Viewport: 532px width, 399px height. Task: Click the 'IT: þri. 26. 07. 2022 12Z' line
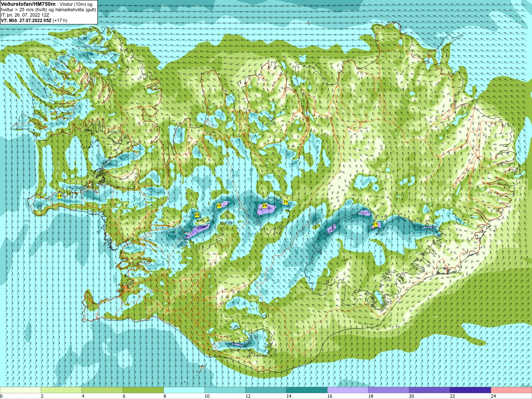click(25, 15)
